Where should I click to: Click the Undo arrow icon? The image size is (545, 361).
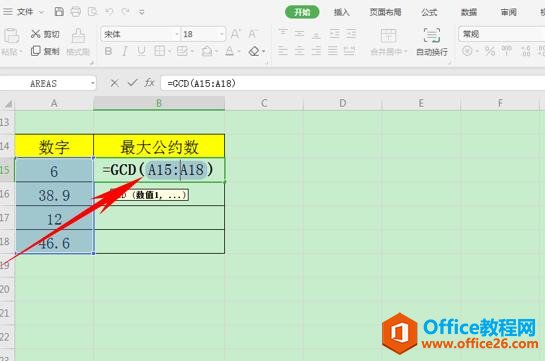pyautogui.click(x=109, y=12)
